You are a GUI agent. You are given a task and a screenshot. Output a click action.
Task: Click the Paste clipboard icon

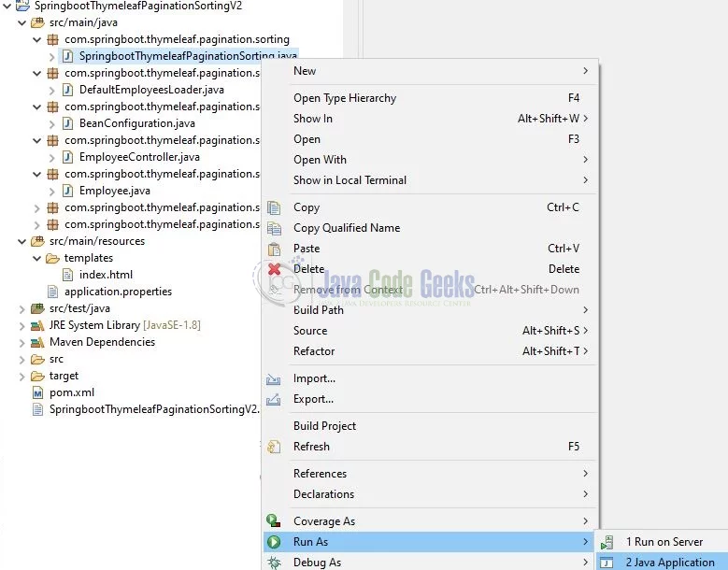tap(274, 249)
